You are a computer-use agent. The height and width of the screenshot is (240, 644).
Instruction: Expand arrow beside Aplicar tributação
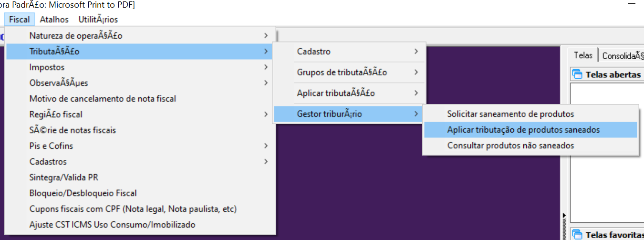tap(416, 93)
